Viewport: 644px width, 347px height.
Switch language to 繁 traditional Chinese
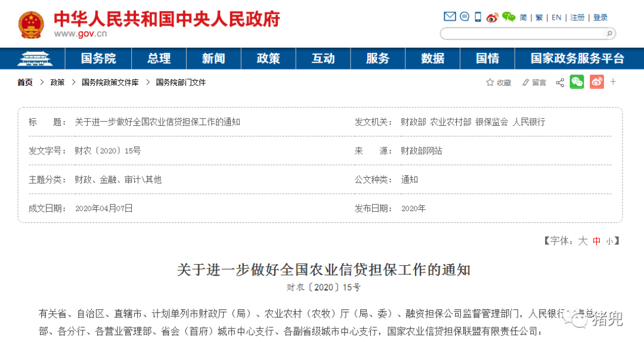[x=538, y=17]
